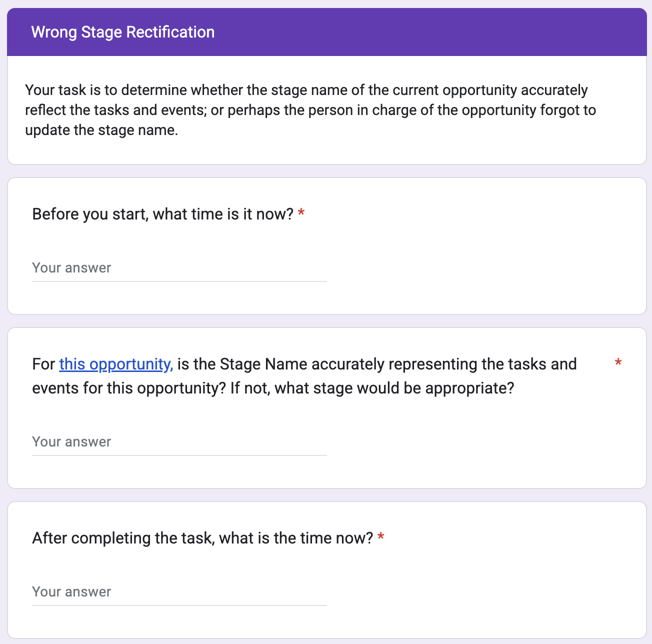This screenshot has width=652, height=644.
Task: Click the required asterisk on the Stage Name question
Action: point(618,363)
